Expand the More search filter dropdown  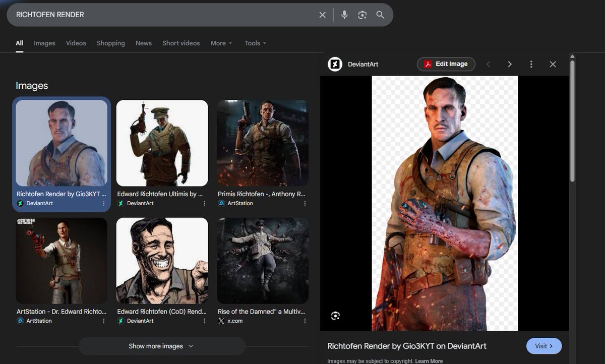point(222,43)
